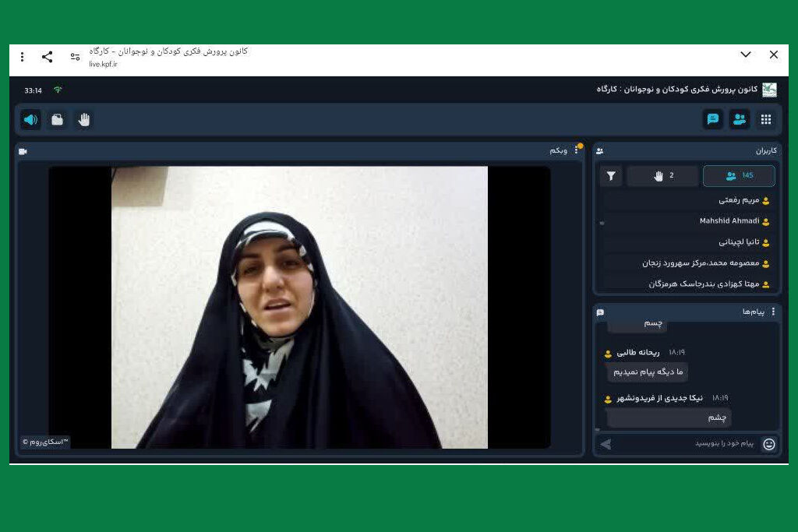Select user Mahshid Ahmadi in list
Image resolution: width=798 pixels, height=532 pixels.
(729, 221)
